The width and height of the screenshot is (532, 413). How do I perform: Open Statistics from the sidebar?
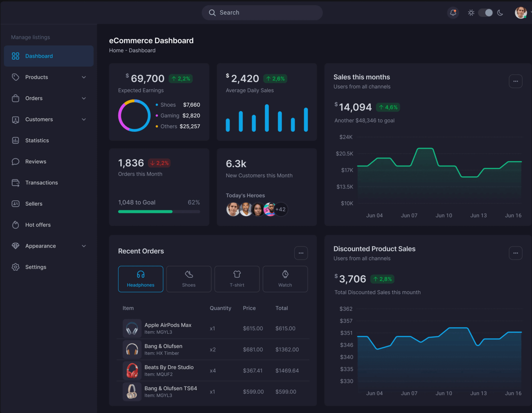click(37, 140)
